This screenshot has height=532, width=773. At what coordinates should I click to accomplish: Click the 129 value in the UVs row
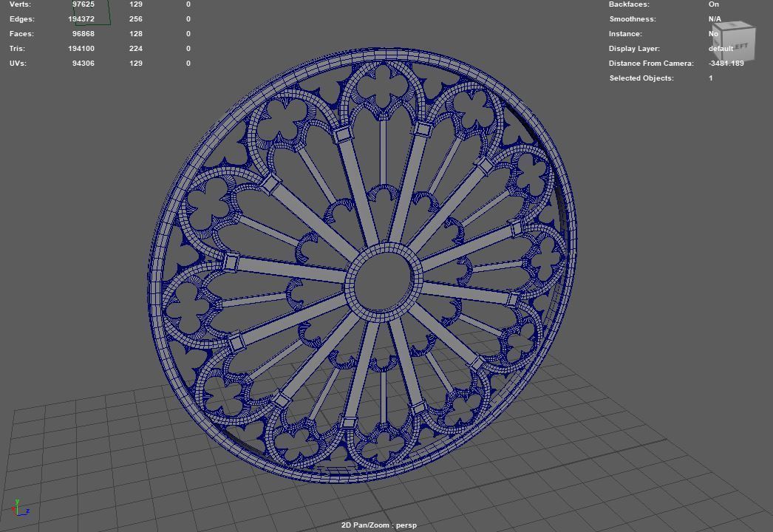(x=135, y=63)
